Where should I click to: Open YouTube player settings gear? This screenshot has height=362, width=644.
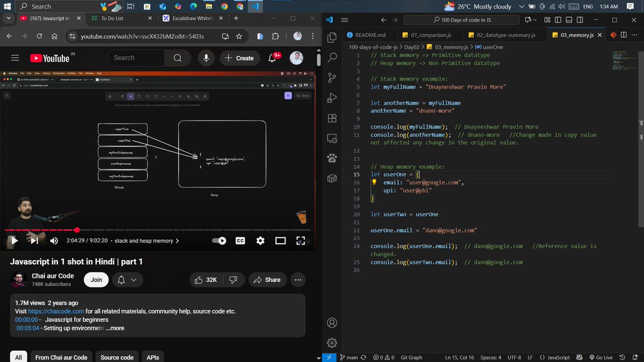coord(260,241)
